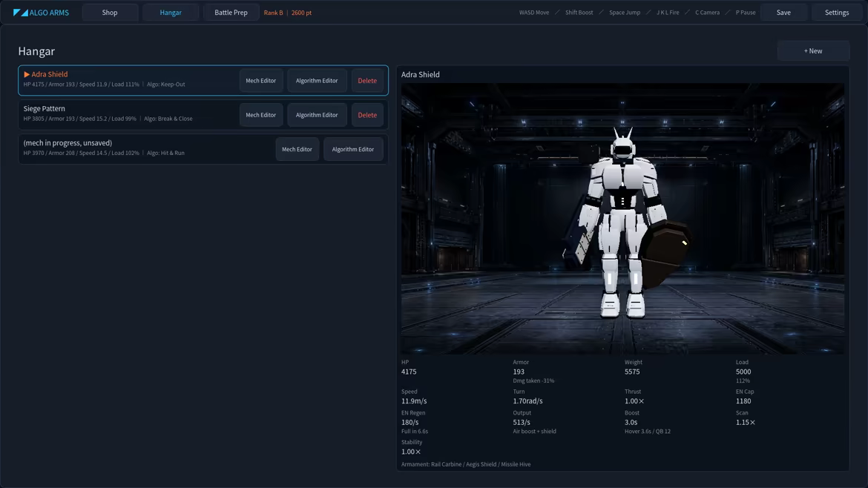Open Algorithm Editor for Adra Shield

click(x=317, y=81)
